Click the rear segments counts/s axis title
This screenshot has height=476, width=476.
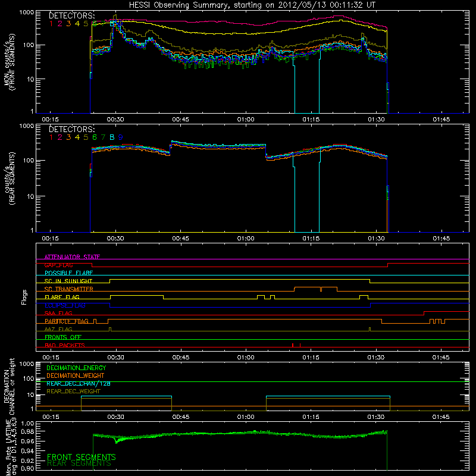[x=9, y=179]
